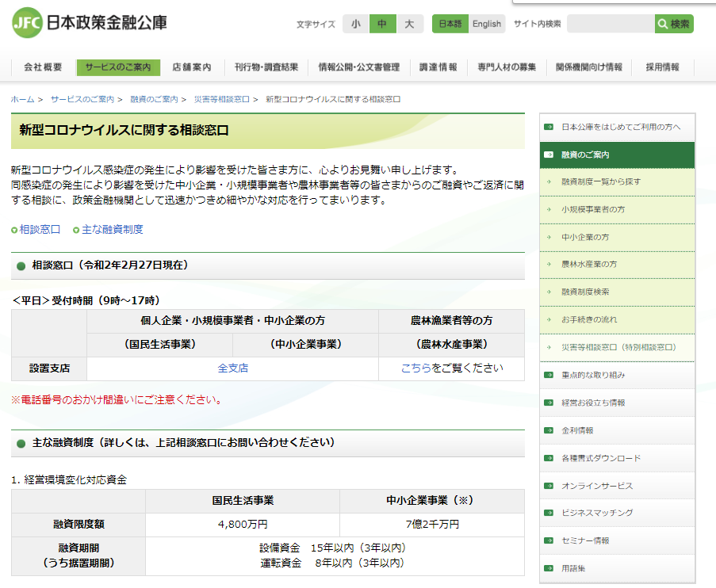Open 小規模事業者の方 sidebar item
This screenshot has width=716, height=588.
pos(592,209)
